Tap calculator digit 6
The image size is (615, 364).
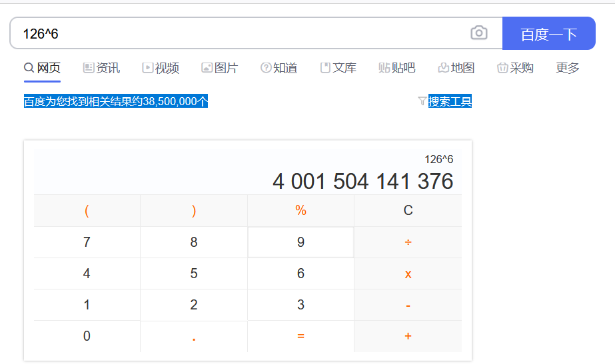[x=301, y=273]
